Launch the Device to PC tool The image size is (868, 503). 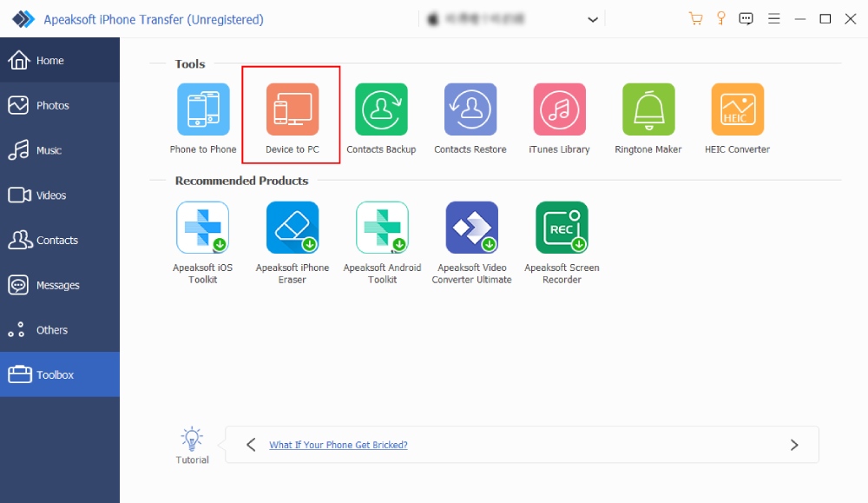click(293, 109)
